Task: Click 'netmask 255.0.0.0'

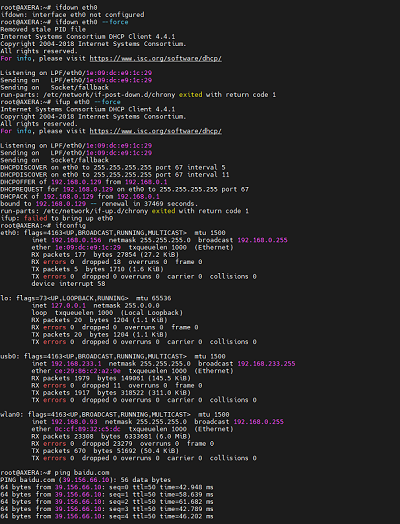Action: 126,305
